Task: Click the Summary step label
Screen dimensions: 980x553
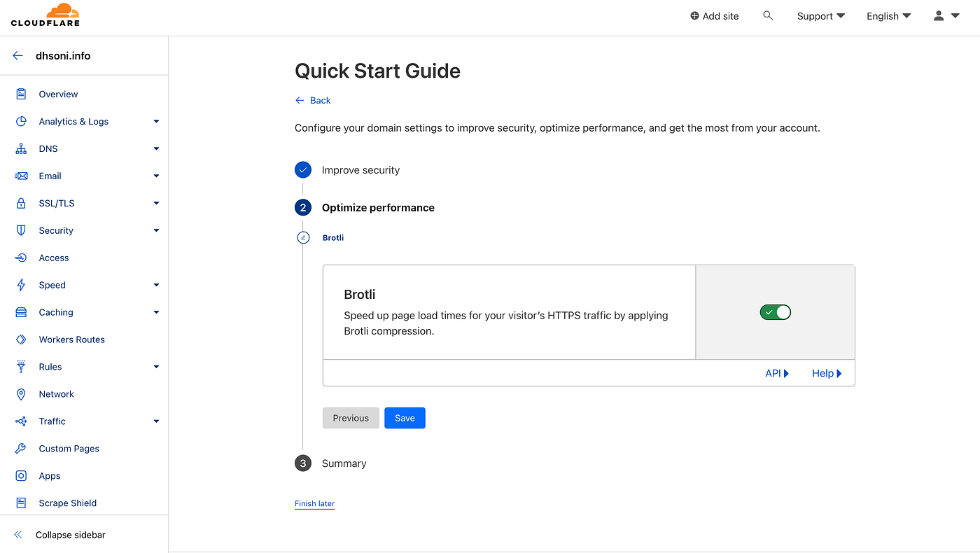Action: pyautogui.click(x=344, y=463)
